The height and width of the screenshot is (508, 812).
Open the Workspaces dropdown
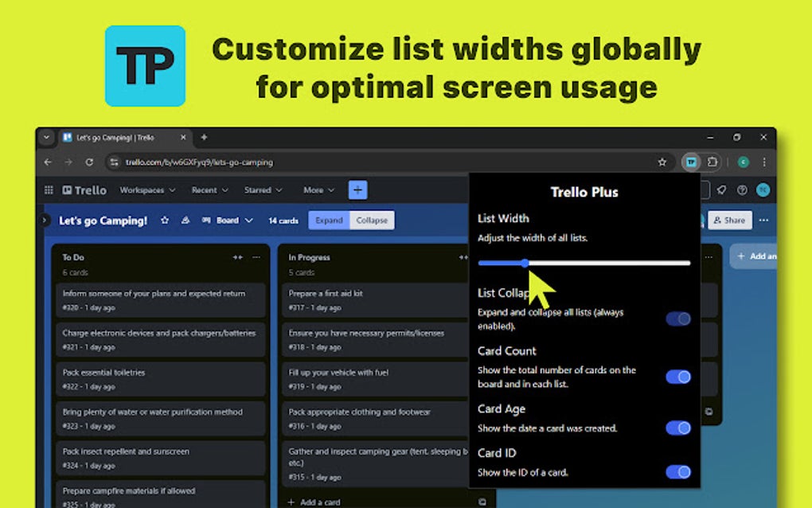point(148,190)
